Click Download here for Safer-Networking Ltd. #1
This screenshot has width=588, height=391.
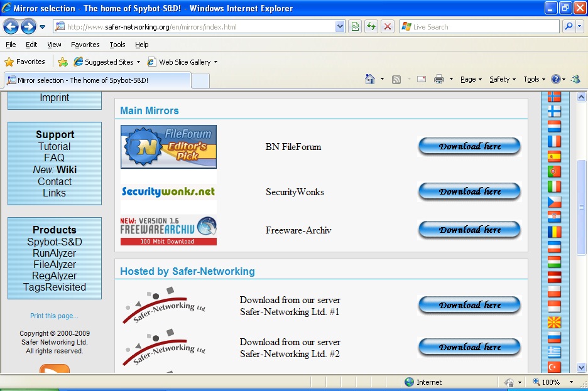click(x=469, y=305)
